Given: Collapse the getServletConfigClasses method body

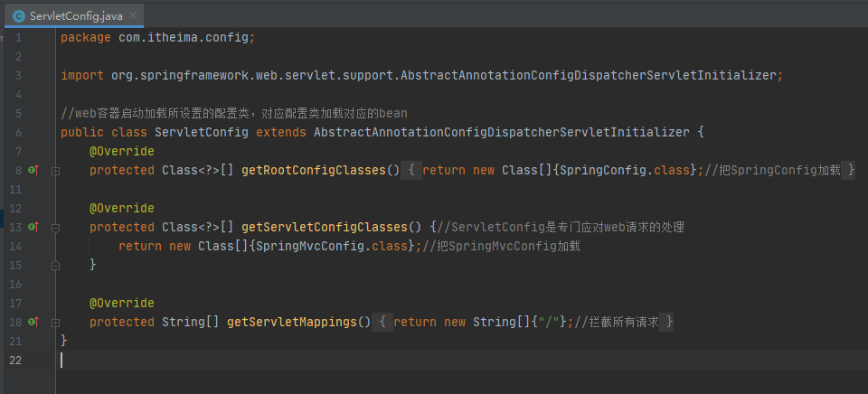Looking at the screenshot, I should pyautogui.click(x=55, y=227).
